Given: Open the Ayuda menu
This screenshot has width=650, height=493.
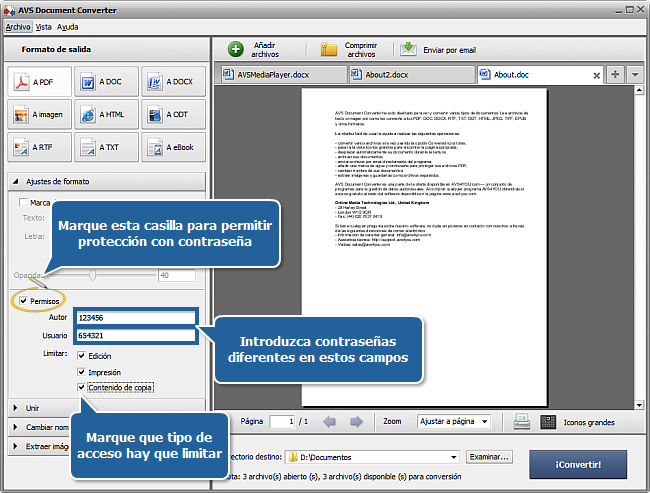Looking at the screenshot, I should point(68,27).
